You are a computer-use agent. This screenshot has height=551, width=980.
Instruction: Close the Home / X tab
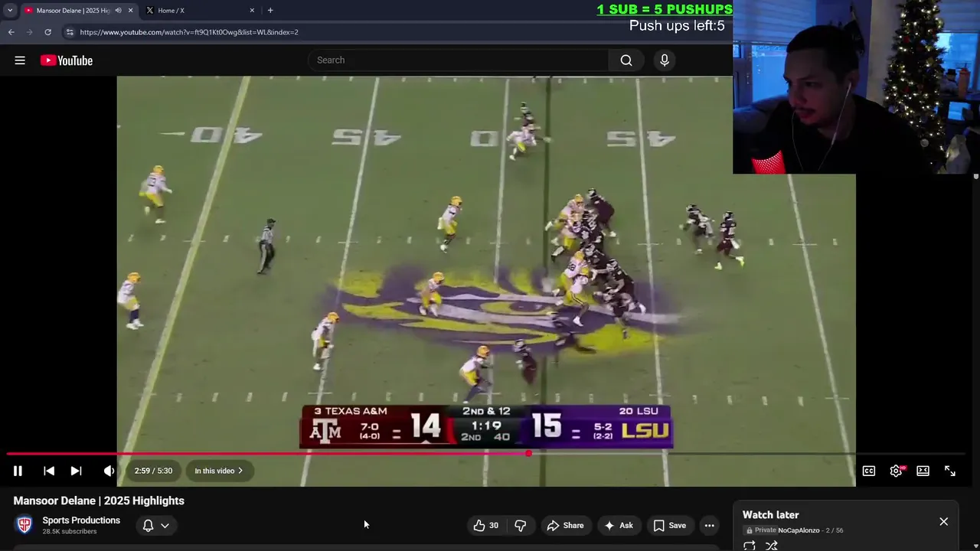tap(252, 11)
